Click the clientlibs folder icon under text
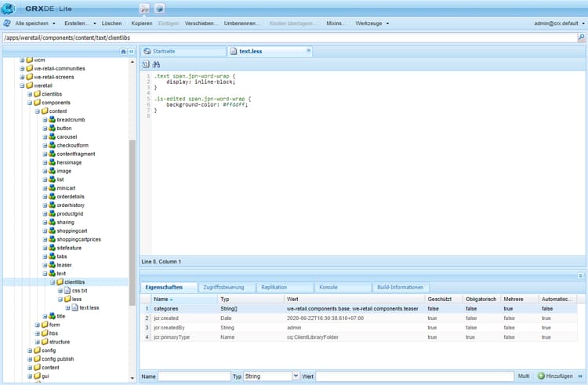The width and height of the screenshot is (588, 385). 60,282
